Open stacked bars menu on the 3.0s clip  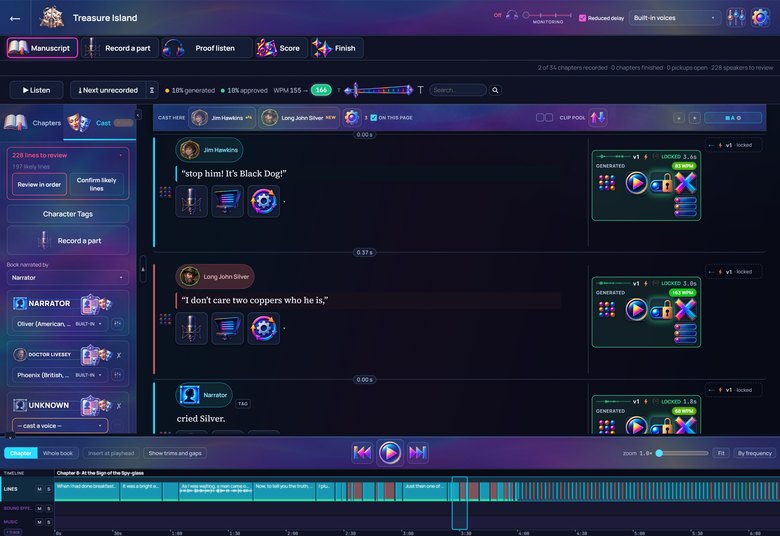[x=685, y=333]
